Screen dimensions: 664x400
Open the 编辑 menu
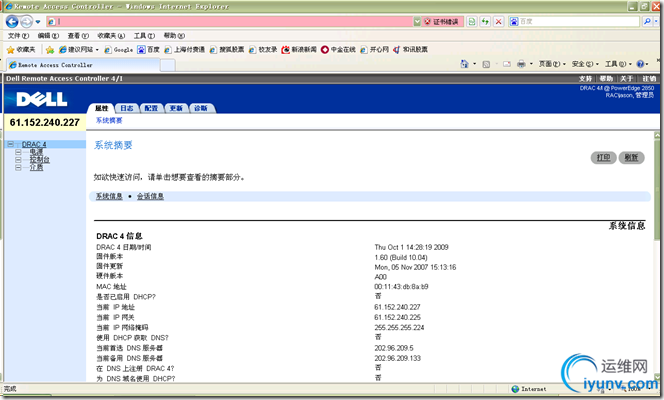click(48, 36)
